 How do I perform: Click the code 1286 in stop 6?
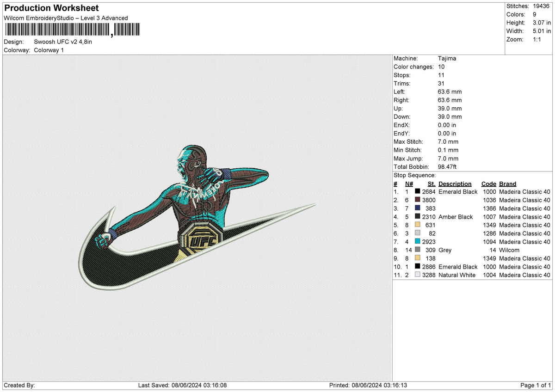[489, 233]
